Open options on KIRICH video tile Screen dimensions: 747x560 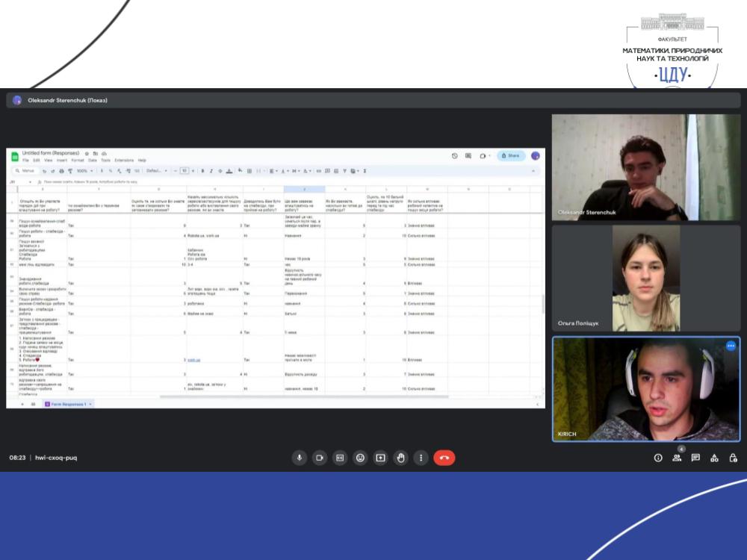(x=731, y=346)
